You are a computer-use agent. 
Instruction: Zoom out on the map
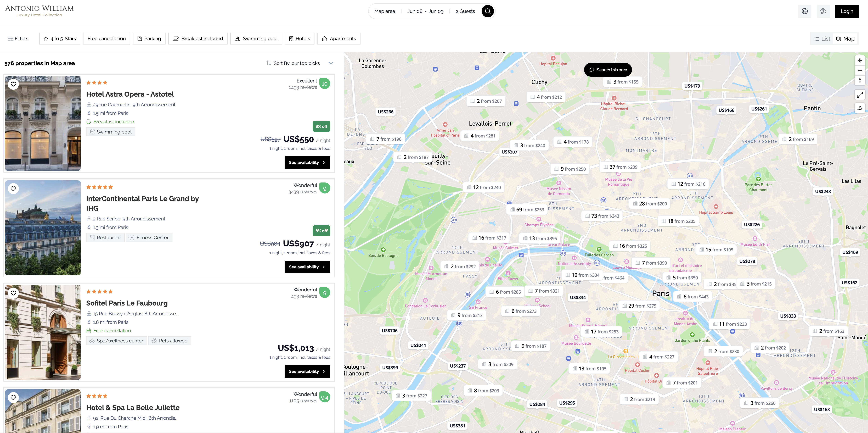coord(860,70)
